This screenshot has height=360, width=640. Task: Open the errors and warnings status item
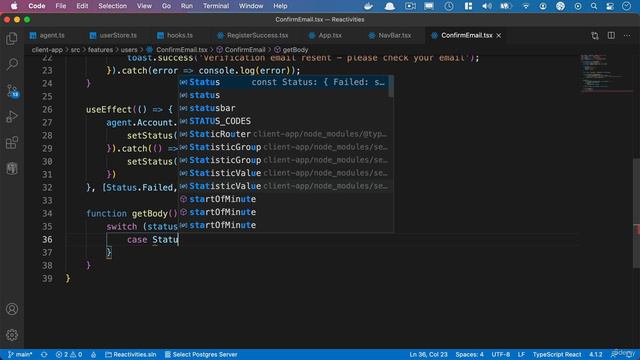click(x=69, y=354)
